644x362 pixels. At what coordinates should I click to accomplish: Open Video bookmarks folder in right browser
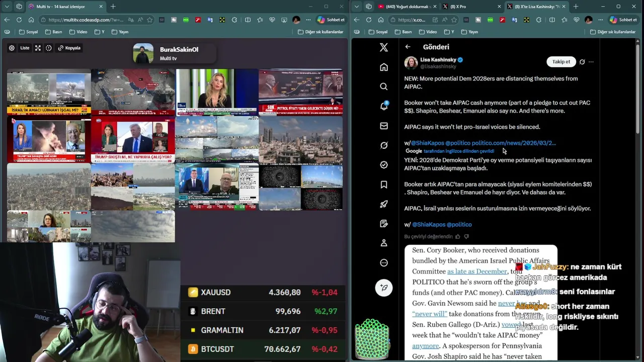[x=428, y=32]
